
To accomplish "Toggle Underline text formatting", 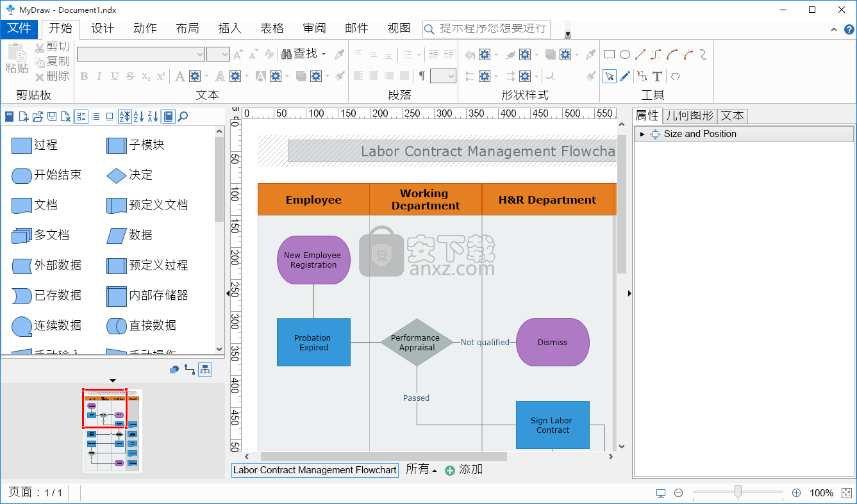I will (115, 77).
